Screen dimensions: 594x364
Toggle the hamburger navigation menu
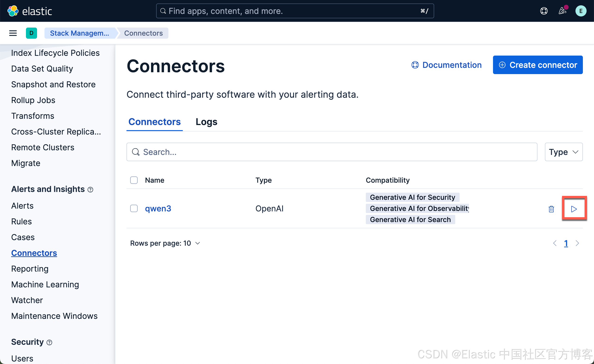13,33
